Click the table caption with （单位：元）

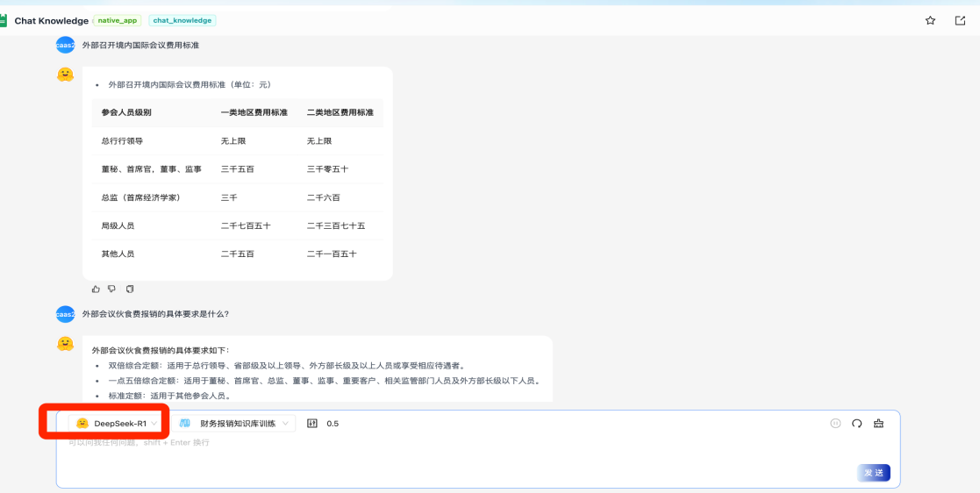click(x=190, y=84)
